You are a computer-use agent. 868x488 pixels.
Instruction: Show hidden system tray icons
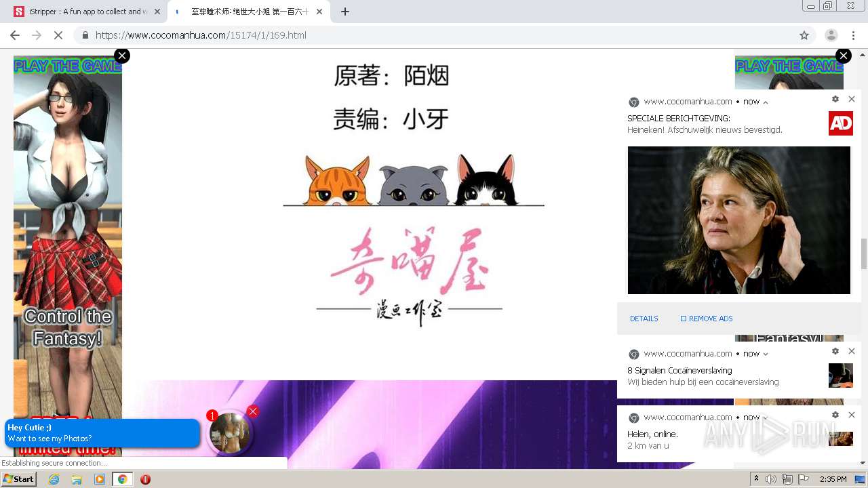[x=757, y=479]
